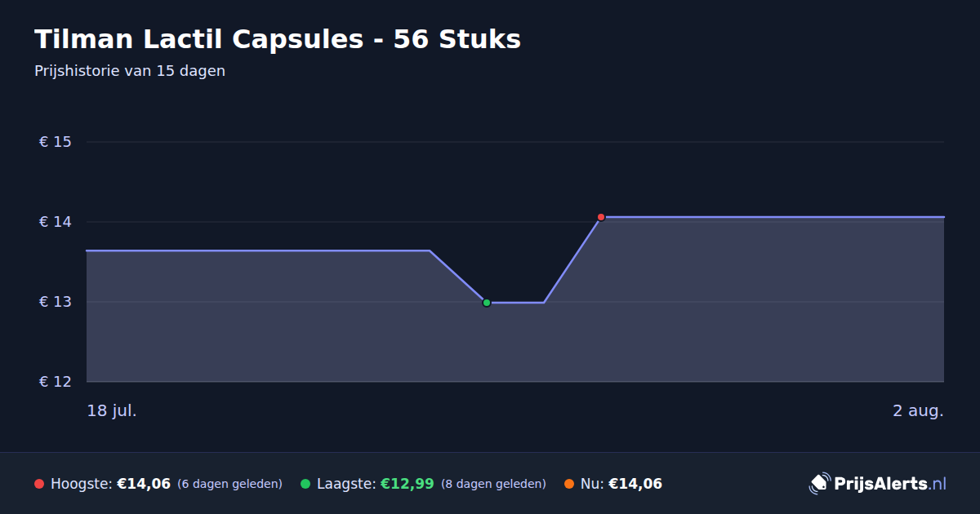Click the green Laagste legend dot
The width and height of the screenshot is (980, 514).
click(x=305, y=484)
